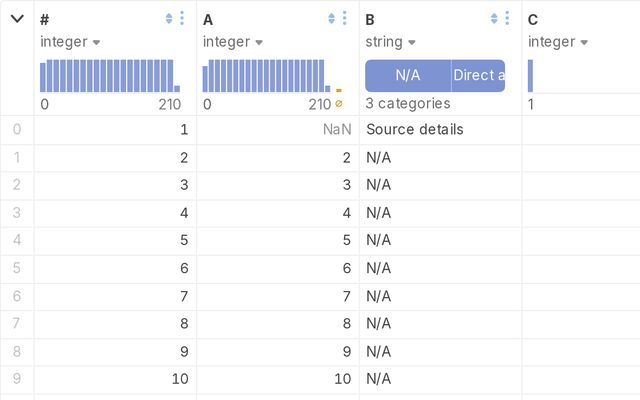Collapse column summaries with top-left chevron
The width and height of the screenshot is (640, 400).
coord(17,18)
